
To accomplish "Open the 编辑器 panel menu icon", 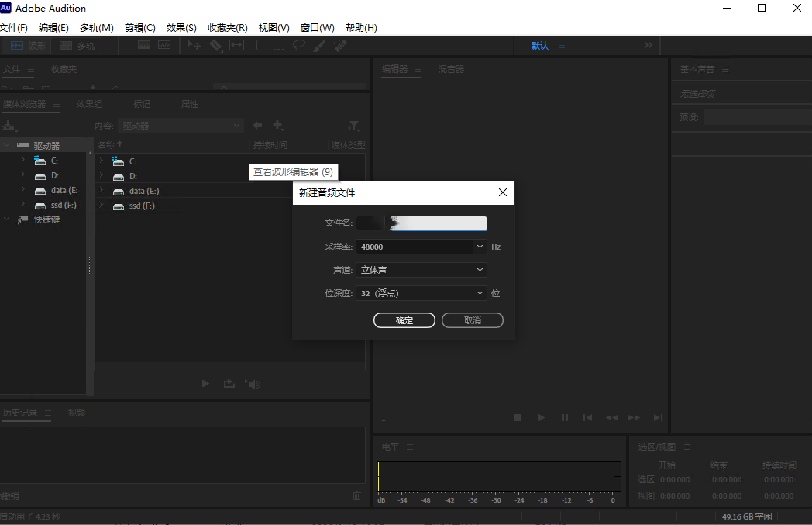I will pos(418,70).
